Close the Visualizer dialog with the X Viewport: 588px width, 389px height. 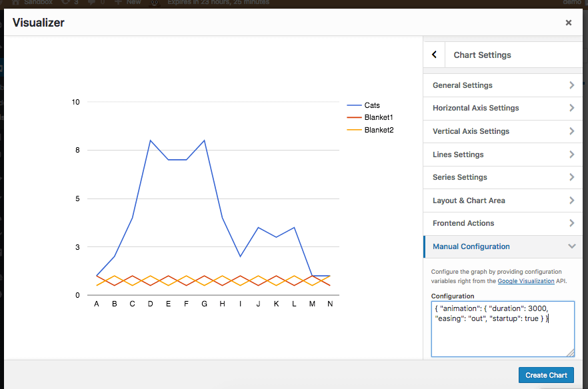(x=568, y=23)
